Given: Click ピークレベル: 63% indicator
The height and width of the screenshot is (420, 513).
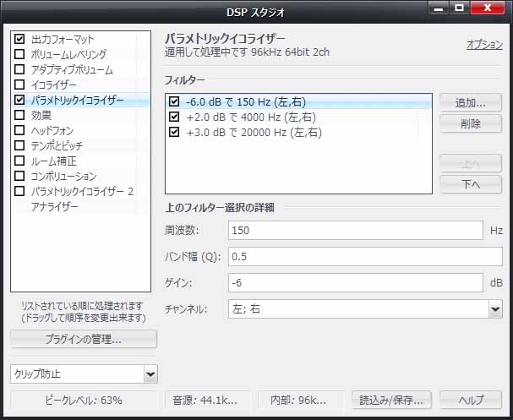Looking at the screenshot, I should [x=84, y=400].
